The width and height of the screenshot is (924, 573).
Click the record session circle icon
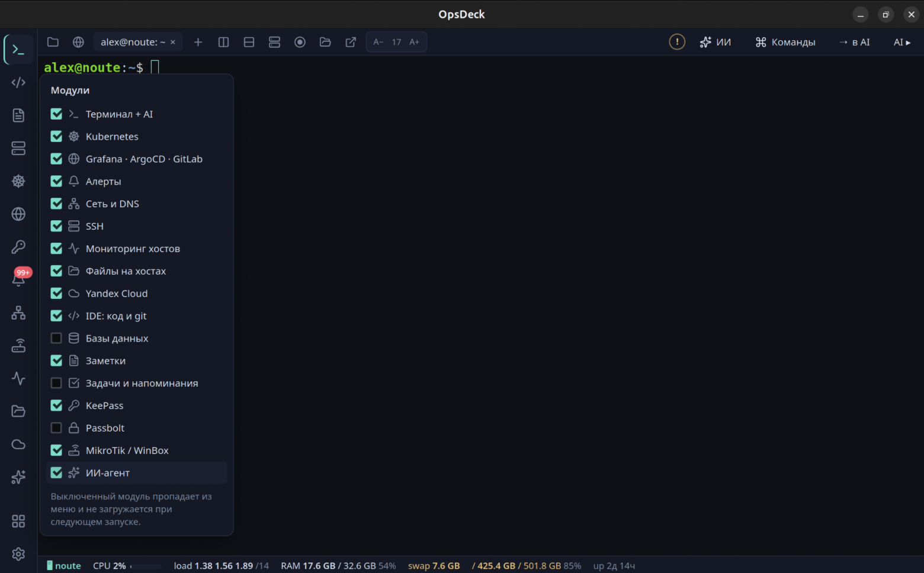[300, 42]
